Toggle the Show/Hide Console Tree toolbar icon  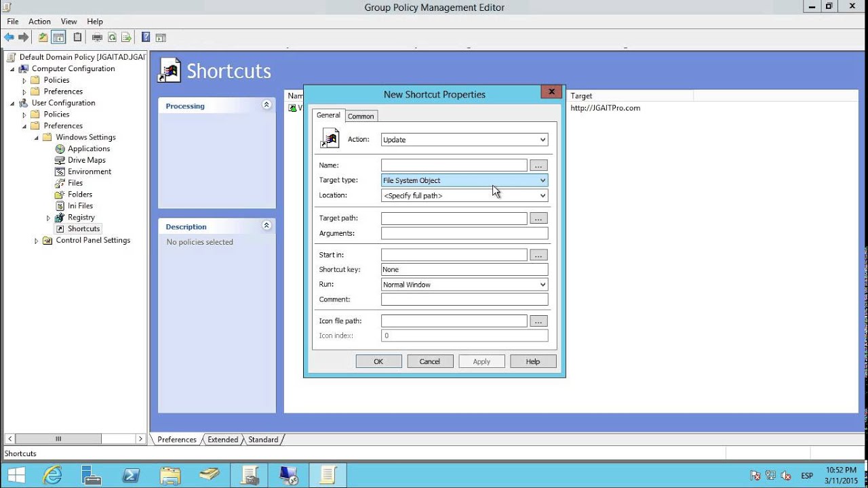tap(59, 37)
